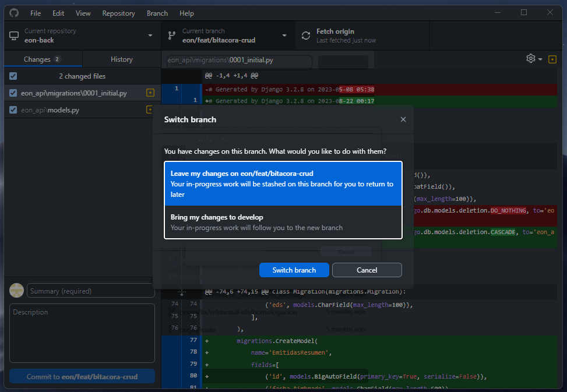Image resolution: width=567 pixels, height=392 pixels.
Task: Click the Cancel button
Action: click(367, 270)
